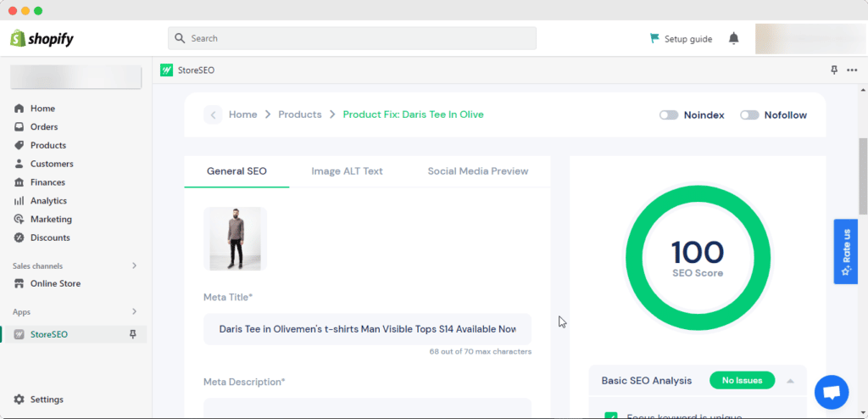Click the Customers person icon
This screenshot has width=868, height=419.
point(19,164)
